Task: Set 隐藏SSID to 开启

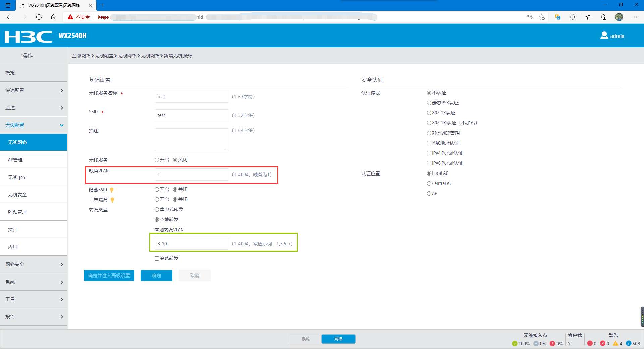Action: 157,190
